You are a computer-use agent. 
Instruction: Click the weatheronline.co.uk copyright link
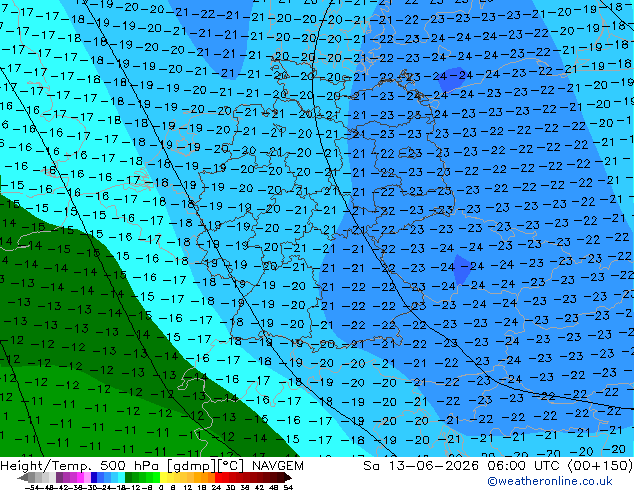(x=549, y=481)
